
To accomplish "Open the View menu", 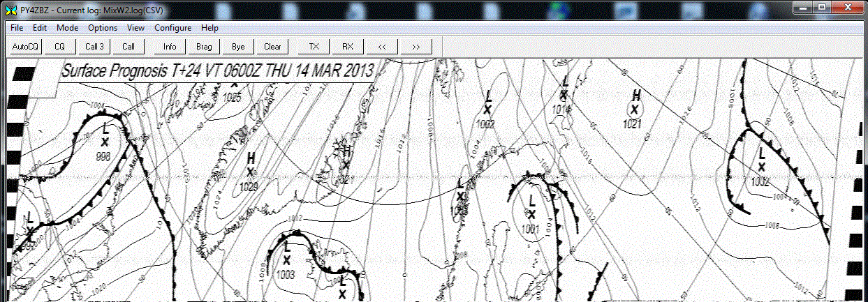I will [136, 28].
